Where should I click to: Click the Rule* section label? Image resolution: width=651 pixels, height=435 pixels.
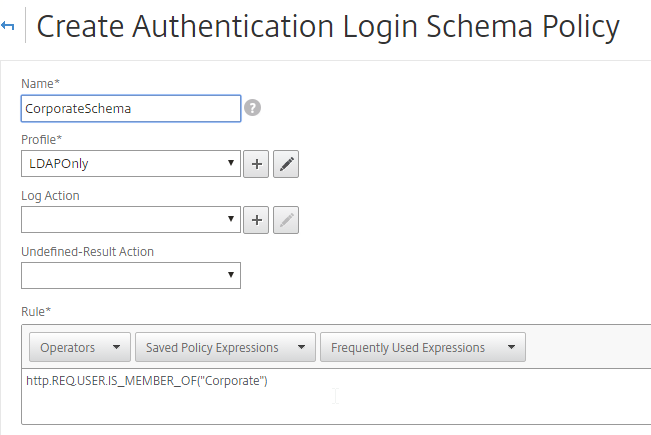tap(38, 311)
